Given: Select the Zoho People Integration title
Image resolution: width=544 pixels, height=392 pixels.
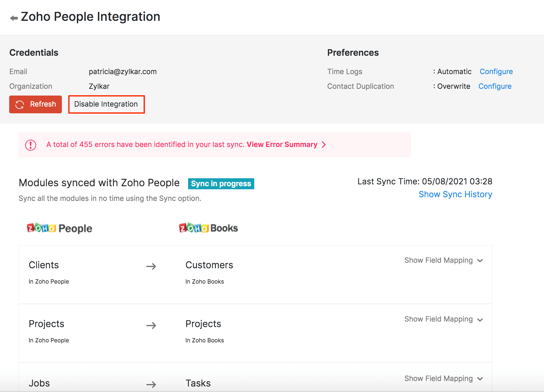Looking at the screenshot, I should (90, 17).
